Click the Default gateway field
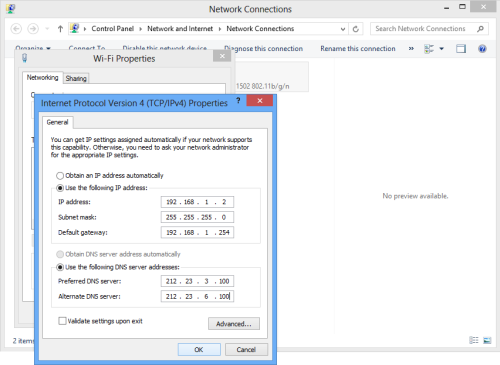This screenshot has width=500, height=365. pyautogui.click(x=197, y=233)
